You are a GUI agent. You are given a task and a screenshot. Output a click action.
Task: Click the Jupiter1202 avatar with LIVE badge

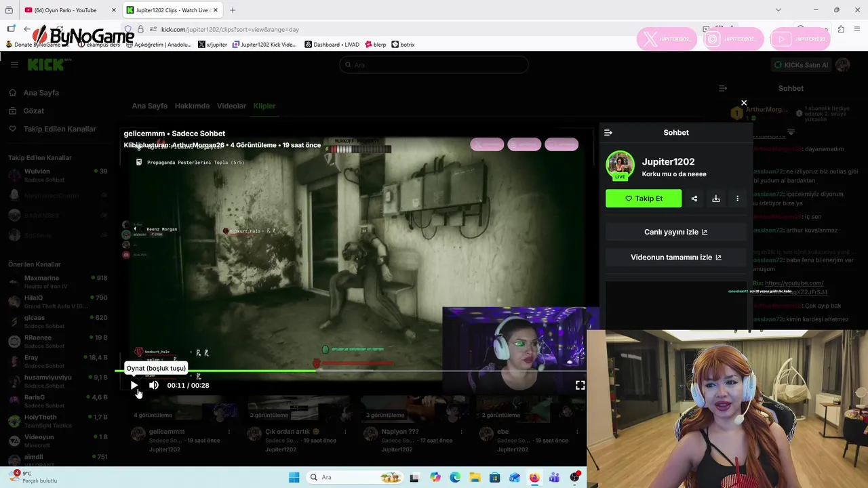tap(620, 166)
